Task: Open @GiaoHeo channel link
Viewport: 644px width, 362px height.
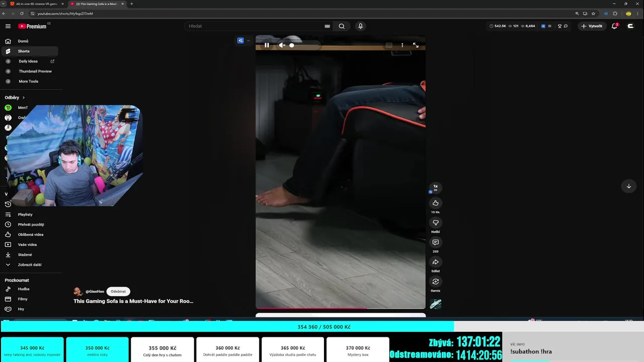Action: point(95,292)
